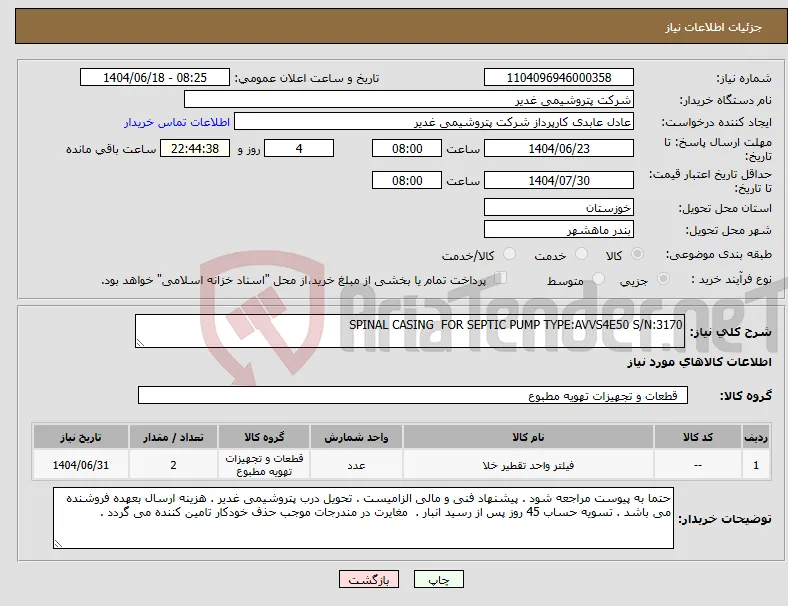
Task: Click the SPINAL CASING description textarea
Action: point(410,331)
